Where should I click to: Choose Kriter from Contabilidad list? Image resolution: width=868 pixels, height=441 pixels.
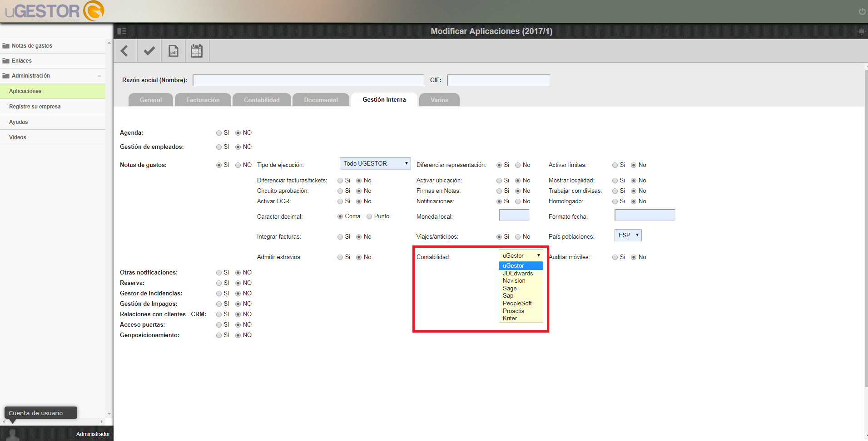click(x=521, y=318)
